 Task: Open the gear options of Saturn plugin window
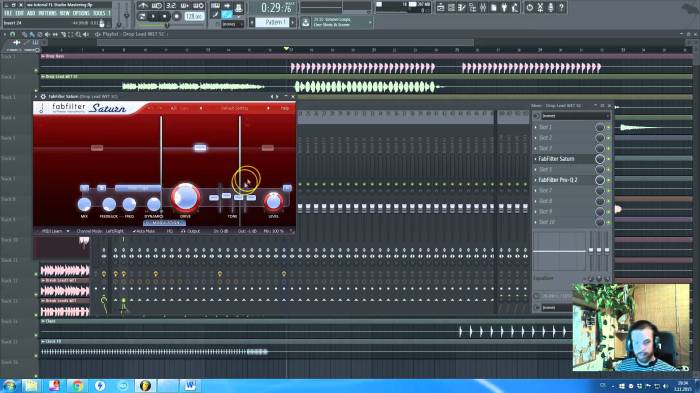pyautogui.click(x=43, y=96)
